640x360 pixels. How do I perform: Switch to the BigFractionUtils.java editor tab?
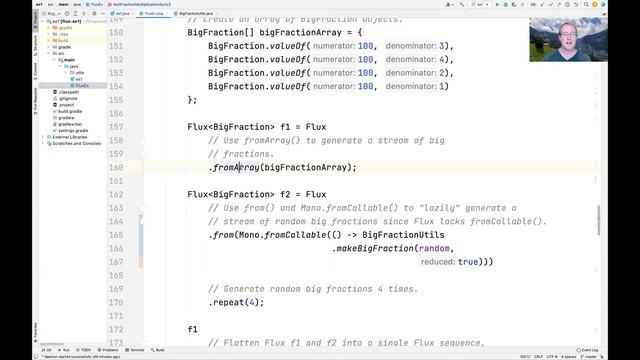tap(195, 13)
